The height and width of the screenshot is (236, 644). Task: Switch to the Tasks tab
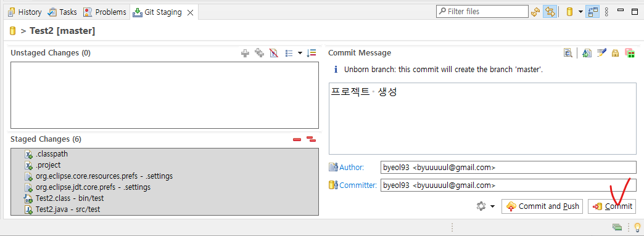(x=62, y=12)
